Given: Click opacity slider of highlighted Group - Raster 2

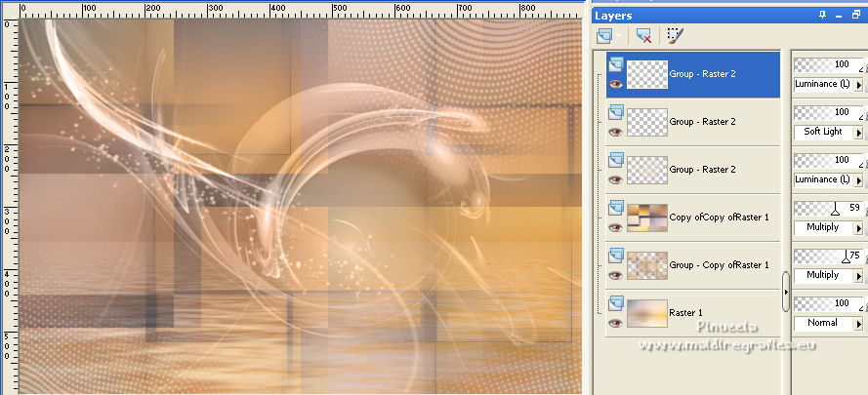Looking at the screenshot, I should (x=829, y=65).
